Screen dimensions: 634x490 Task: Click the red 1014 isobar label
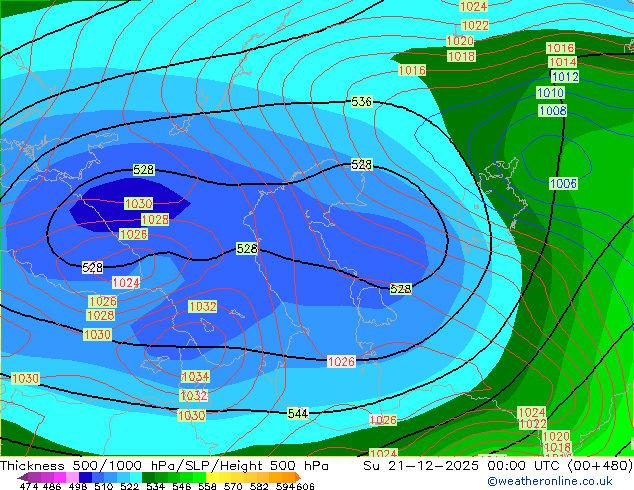563,62
